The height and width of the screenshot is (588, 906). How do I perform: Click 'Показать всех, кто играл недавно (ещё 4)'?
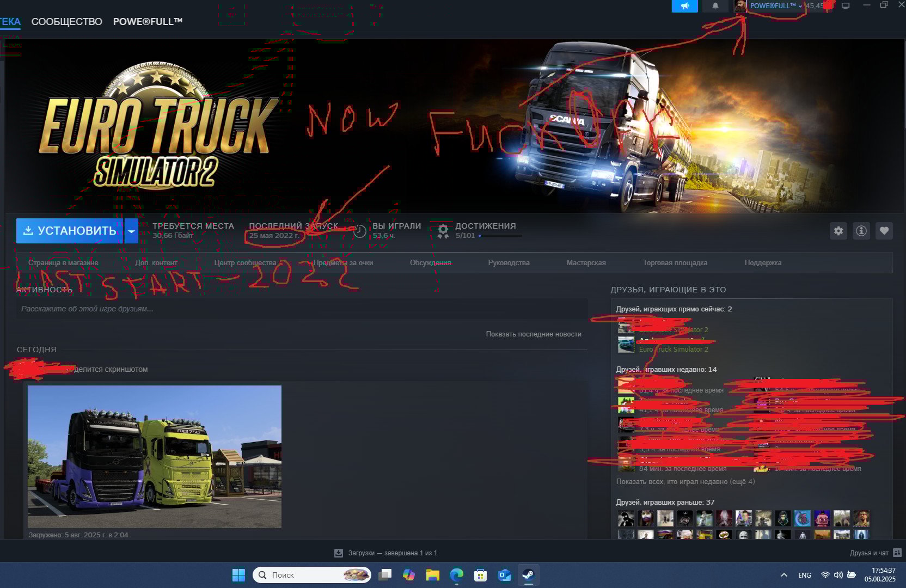(x=685, y=481)
